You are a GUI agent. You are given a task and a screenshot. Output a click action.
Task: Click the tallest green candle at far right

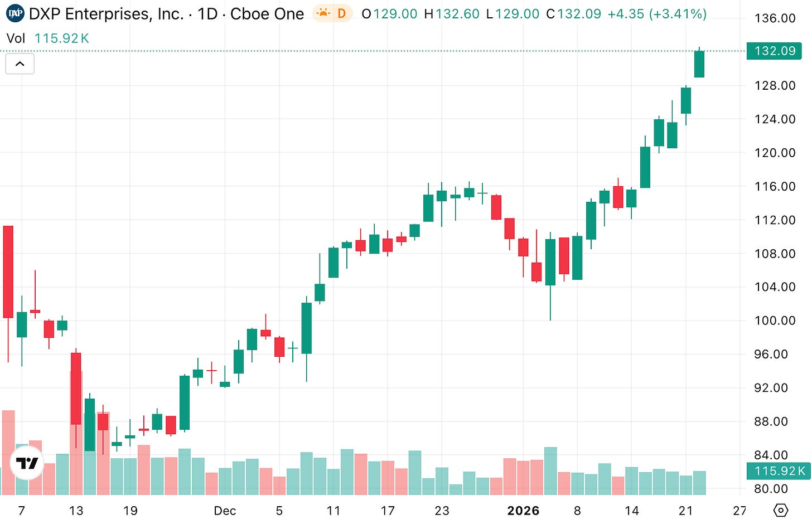point(699,64)
